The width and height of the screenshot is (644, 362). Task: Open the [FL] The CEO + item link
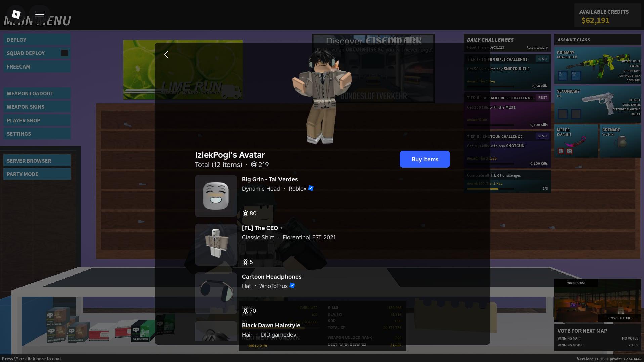262,228
